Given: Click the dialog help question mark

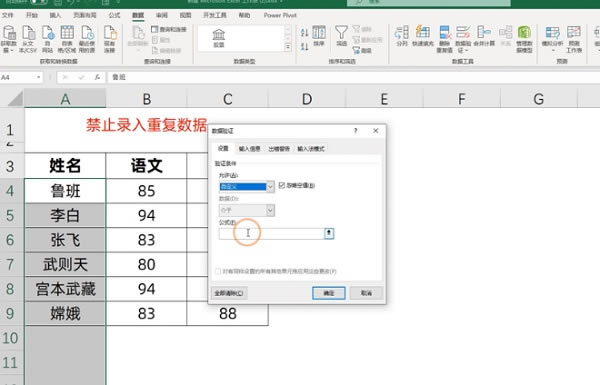Looking at the screenshot, I should (355, 131).
